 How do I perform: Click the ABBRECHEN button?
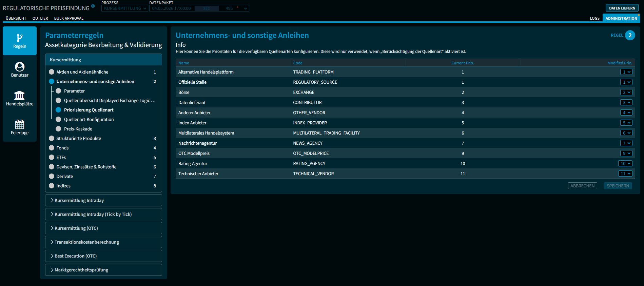pyautogui.click(x=582, y=186)
